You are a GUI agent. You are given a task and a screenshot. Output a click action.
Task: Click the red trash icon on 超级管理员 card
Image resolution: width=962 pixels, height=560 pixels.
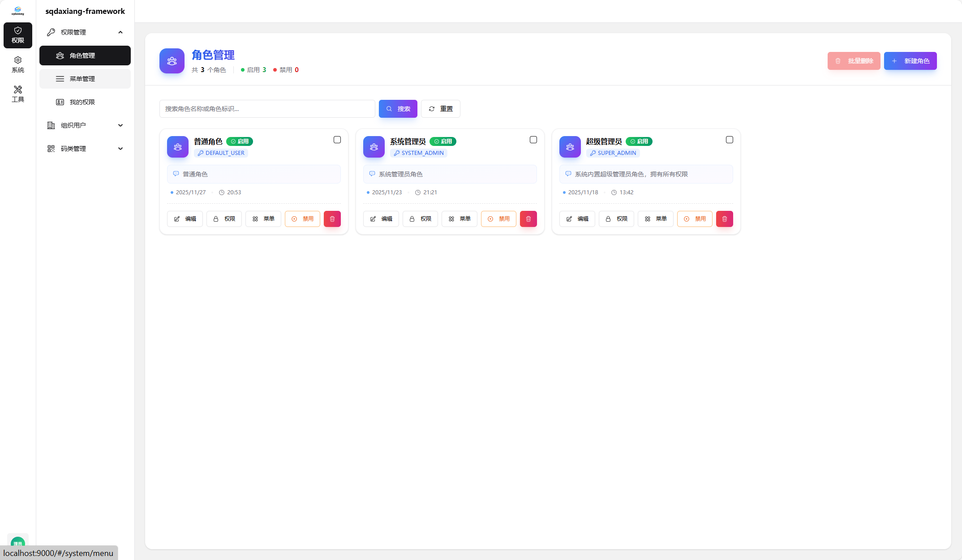[725, 219]
